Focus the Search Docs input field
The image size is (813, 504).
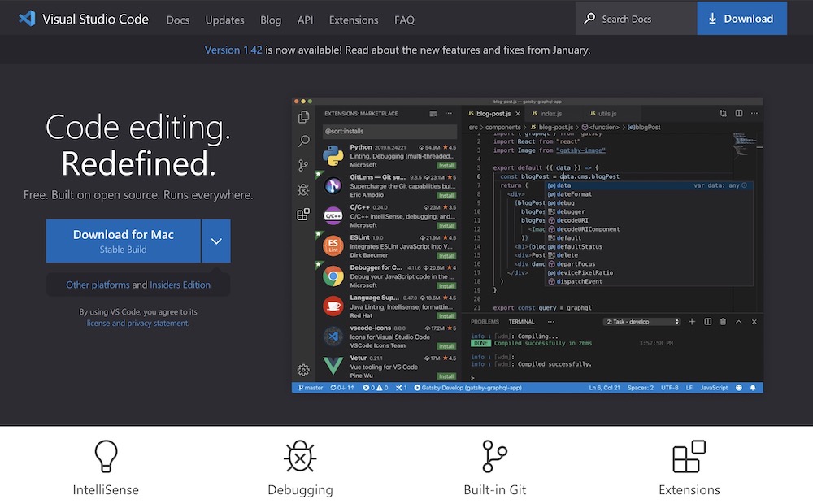coord(637,19)
